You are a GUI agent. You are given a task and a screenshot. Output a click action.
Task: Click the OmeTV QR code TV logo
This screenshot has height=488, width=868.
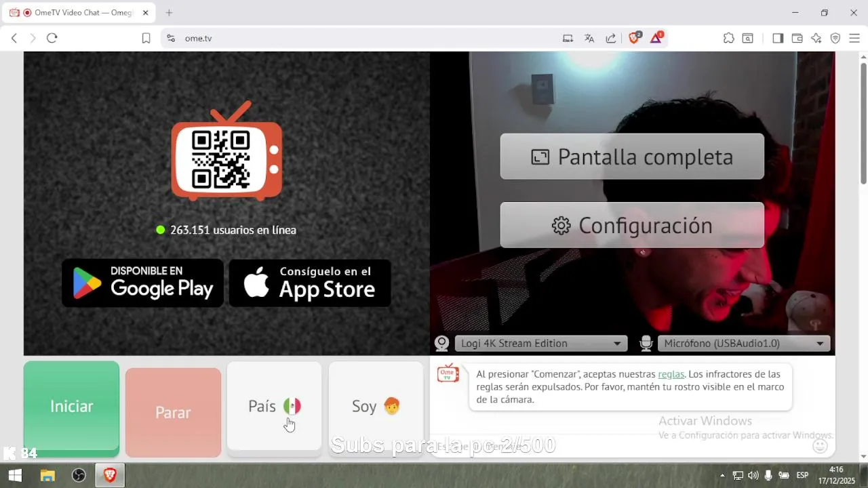[226, 151]
